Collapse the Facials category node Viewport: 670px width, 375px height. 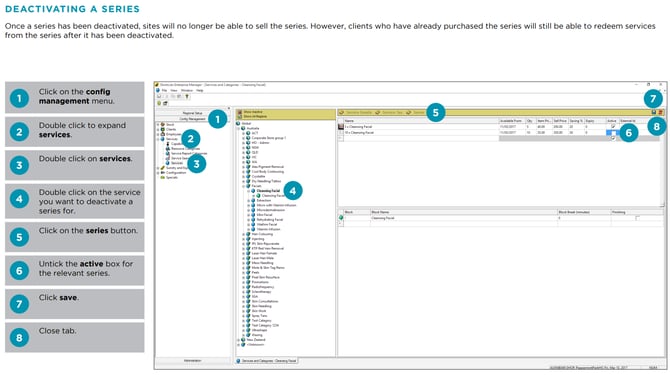pyautogui.click(x=244, y=186)
